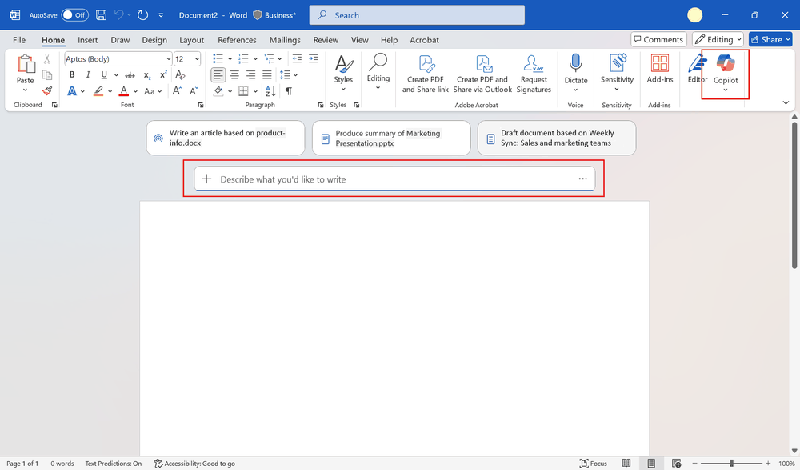Open the References tab

(237, 40)
